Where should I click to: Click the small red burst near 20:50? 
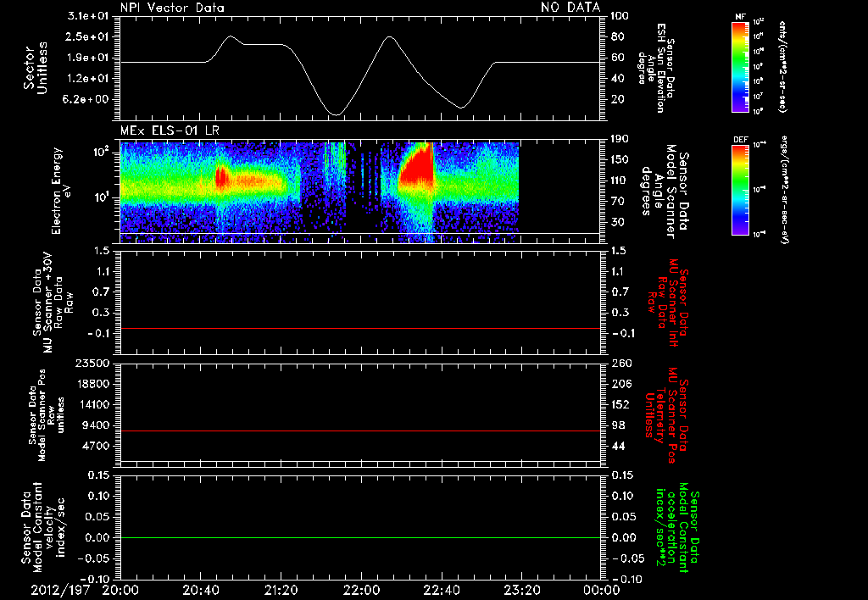pyautogui.click(x=221, y=178)
